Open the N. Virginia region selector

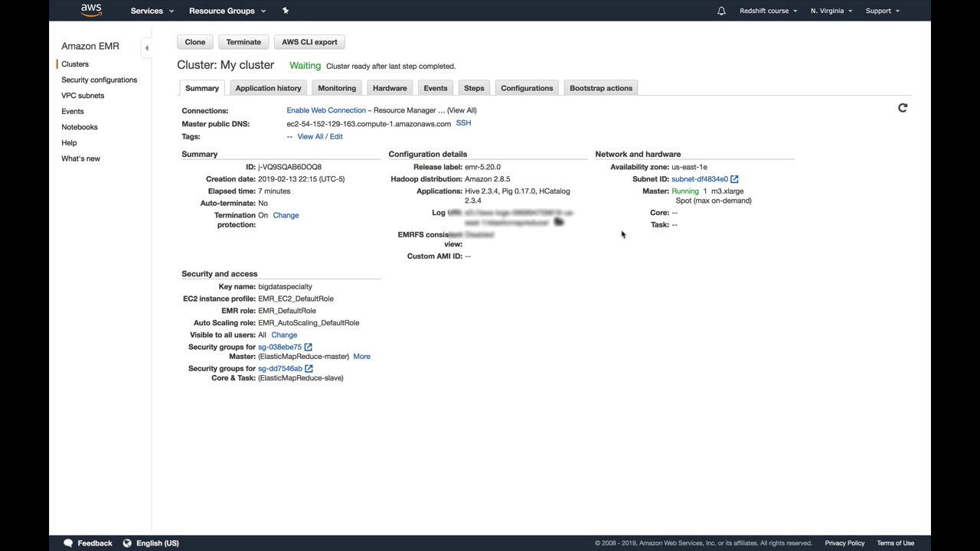831,11
